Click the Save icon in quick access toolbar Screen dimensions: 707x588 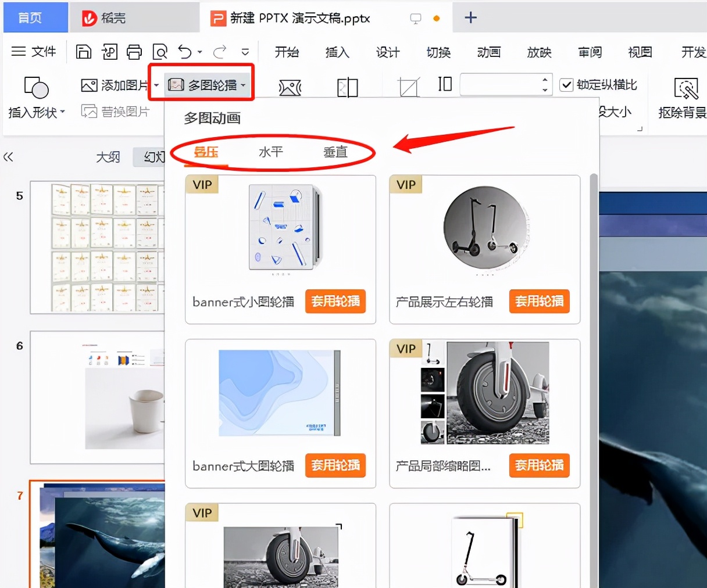coord(83,52)
